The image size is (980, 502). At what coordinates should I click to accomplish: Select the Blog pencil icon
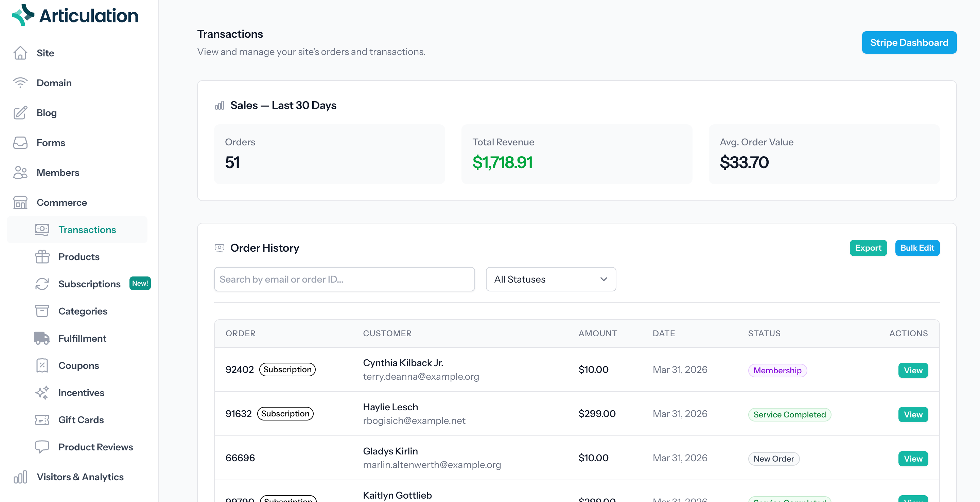click(20, 112)
